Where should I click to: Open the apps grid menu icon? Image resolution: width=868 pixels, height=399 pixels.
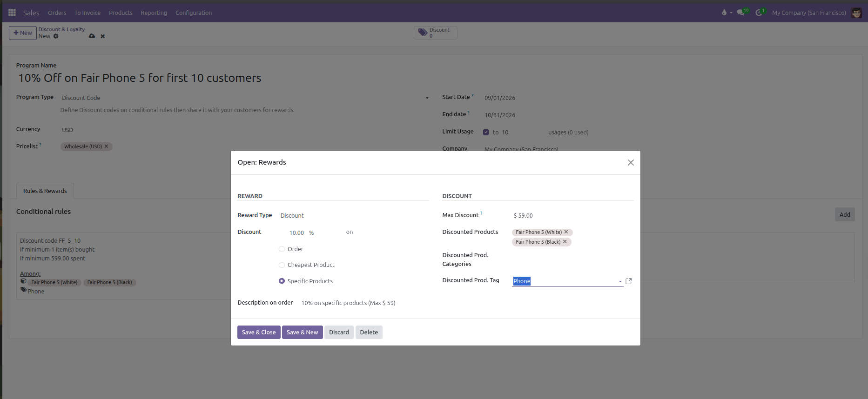pyautogui.click(x=12, y=13)
